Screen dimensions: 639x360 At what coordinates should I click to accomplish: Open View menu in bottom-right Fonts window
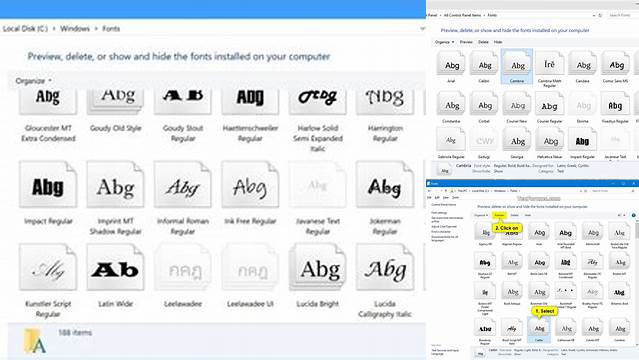(446, 197)
